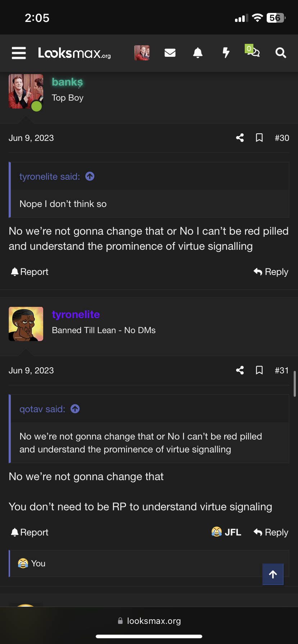Screen dimensions: 298x644
Task: Open the inbox envelope icon
Action: [170, 53]
